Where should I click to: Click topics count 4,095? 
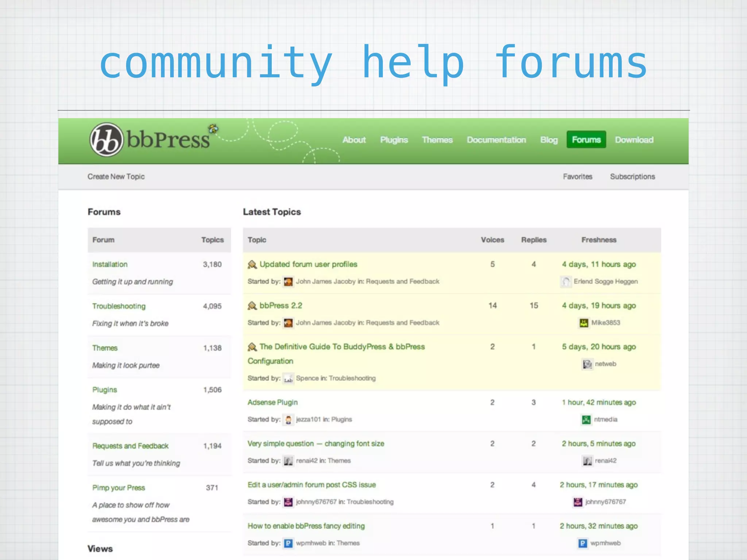[x=212, y=306]
